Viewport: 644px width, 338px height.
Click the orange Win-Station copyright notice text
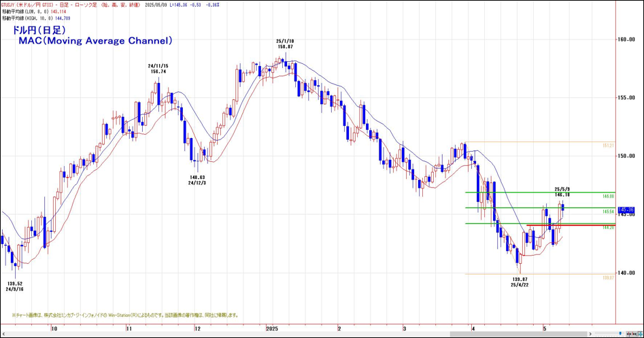[x=125, y=316]
